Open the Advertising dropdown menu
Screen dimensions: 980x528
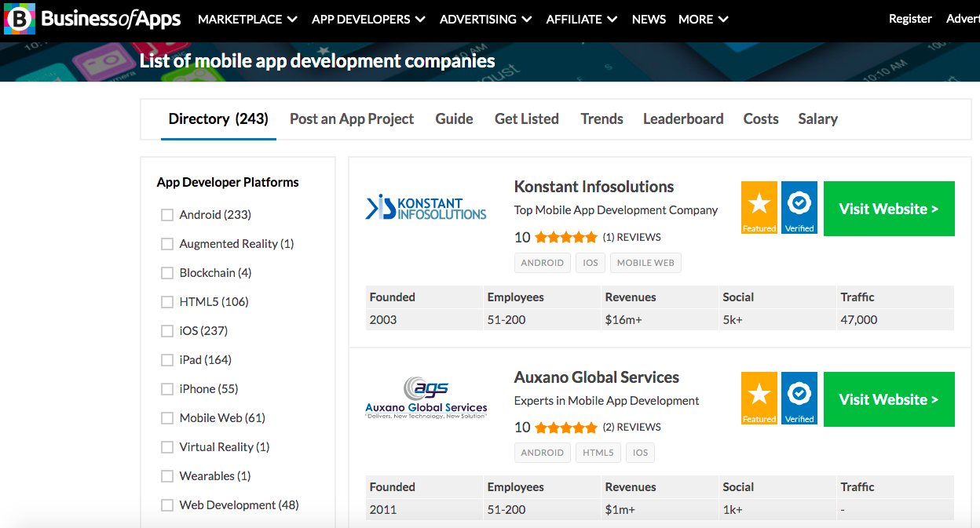coord(485,19)
